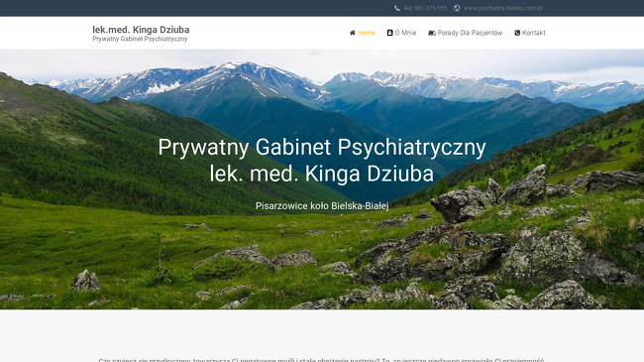Open the www.psychiatra-bielsko.com.pl link

[503, 8]
